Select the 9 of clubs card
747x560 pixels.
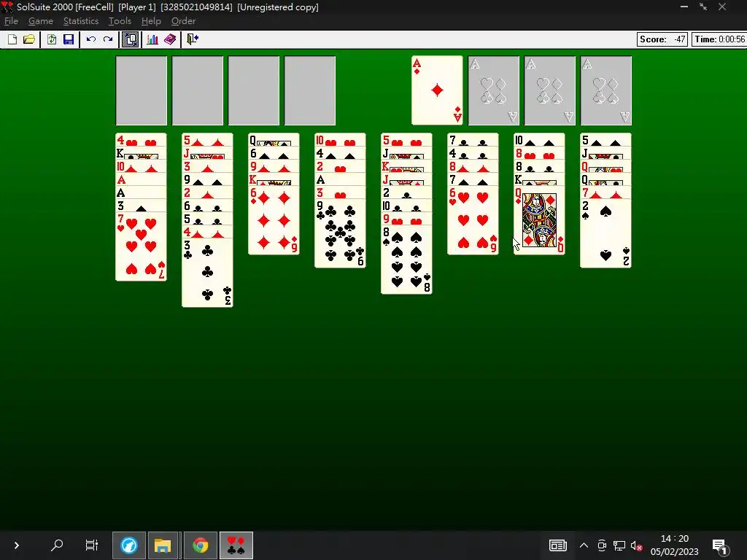(x=340, y=233)
